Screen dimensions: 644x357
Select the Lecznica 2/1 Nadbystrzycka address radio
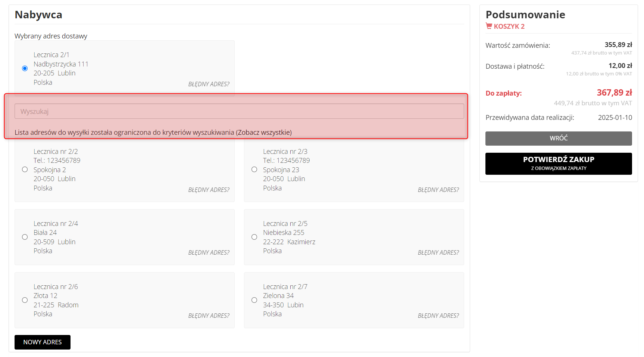click(x=25, y=68)
